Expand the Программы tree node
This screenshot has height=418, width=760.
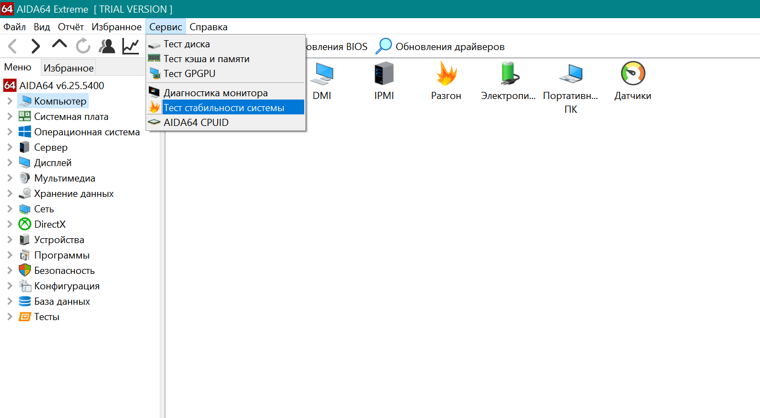click(x=10, y=255)
